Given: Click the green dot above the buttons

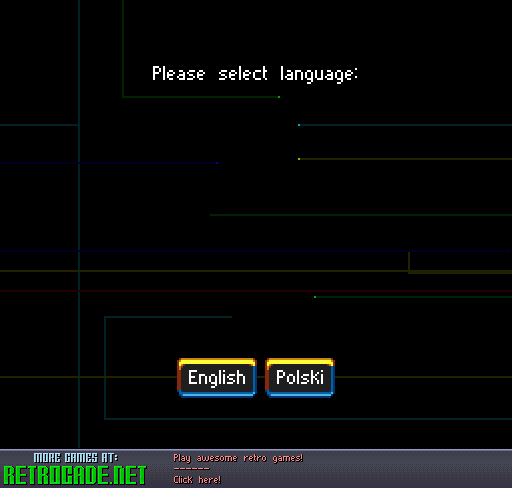Looking at the screenshot, I should pos(315,297).
